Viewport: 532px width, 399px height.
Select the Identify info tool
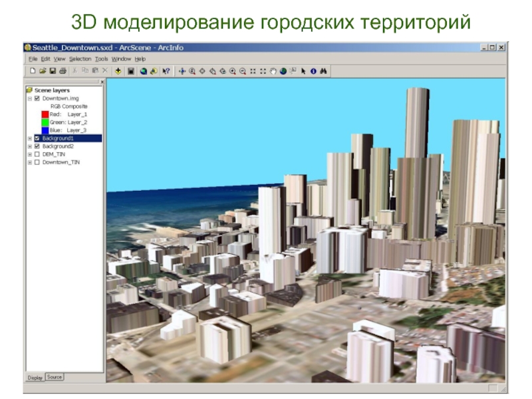(x=313, y=70)
